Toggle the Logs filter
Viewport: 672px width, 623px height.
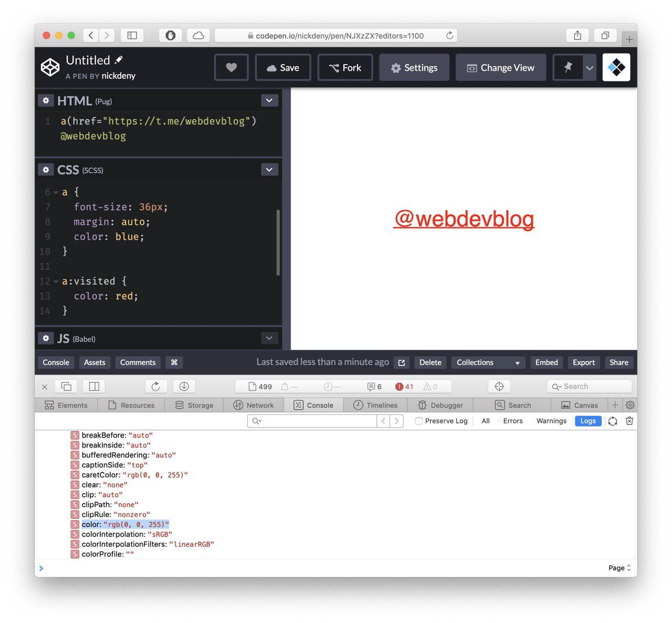tap(588, 421)
